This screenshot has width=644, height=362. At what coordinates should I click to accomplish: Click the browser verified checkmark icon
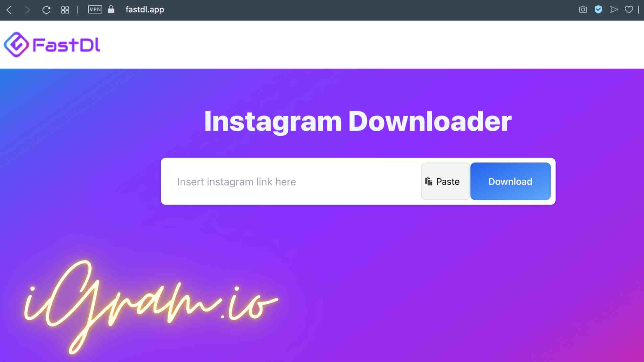[598, 10]
